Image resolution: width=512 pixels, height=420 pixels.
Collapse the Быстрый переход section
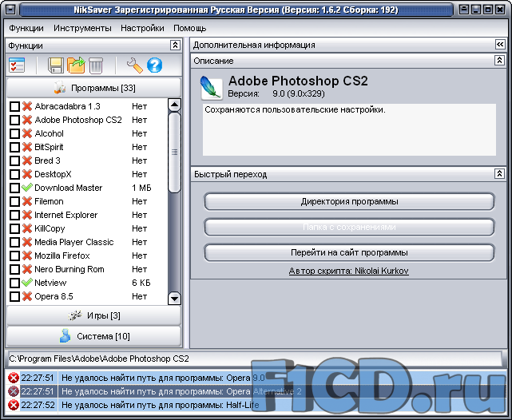click(499, 174)
